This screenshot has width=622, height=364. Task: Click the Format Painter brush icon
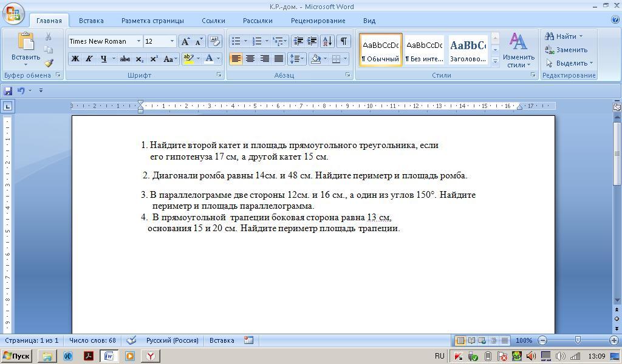(x=49, y=62)
